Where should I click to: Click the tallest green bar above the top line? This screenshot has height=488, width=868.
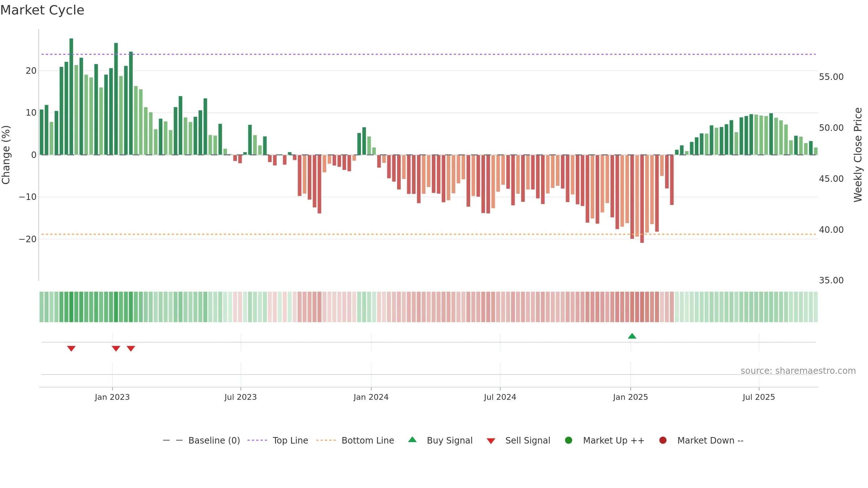71,97
